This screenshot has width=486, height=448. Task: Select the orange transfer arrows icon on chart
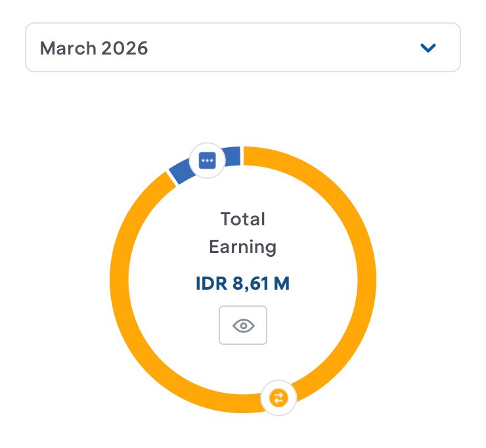278,398
